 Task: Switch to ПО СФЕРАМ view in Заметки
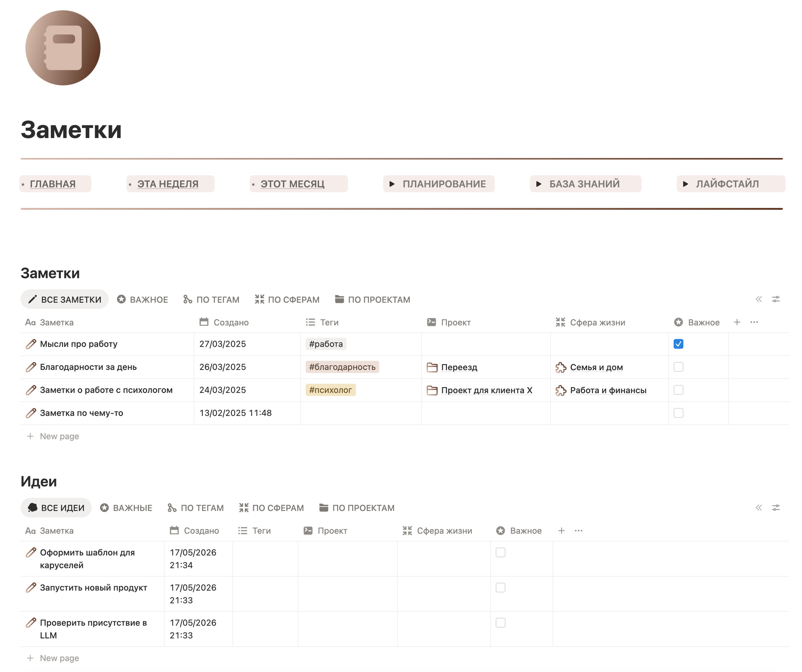(x=287, y=299)
